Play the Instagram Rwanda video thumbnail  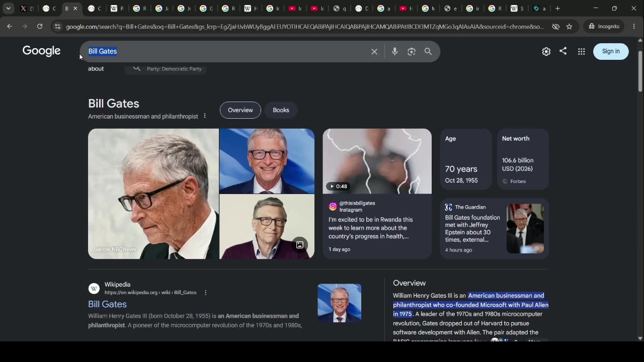(377, 161)
